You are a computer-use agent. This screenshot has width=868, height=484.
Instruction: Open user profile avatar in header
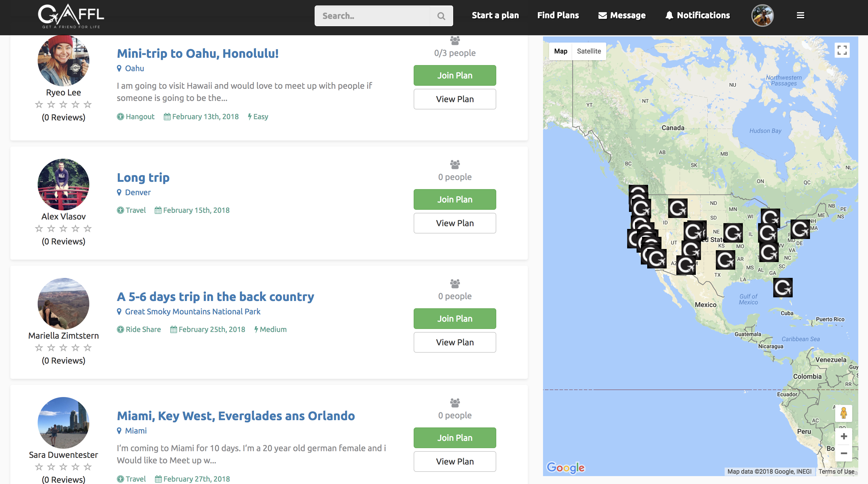click(x=762, y=16)
